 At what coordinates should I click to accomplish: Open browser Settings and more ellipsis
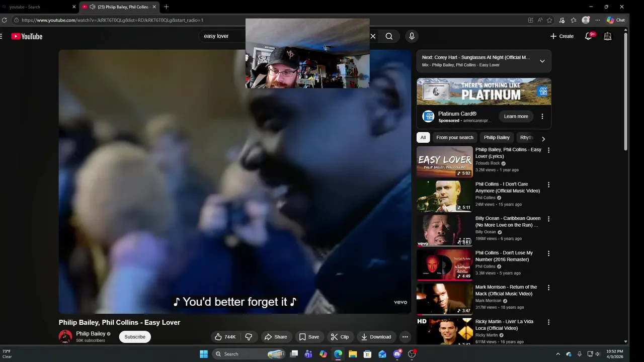[x=598, y=20]
